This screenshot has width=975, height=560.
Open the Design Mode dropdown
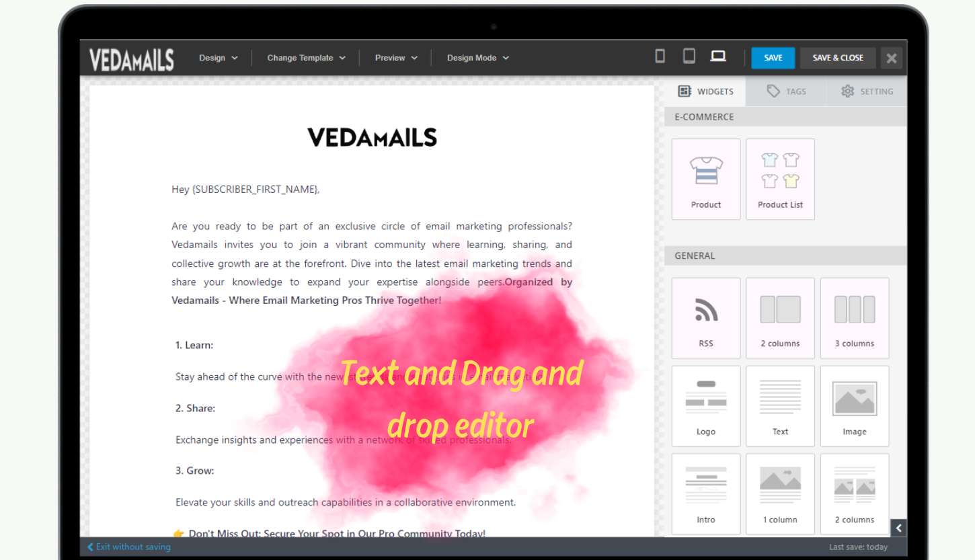click(x=478, y=58)
